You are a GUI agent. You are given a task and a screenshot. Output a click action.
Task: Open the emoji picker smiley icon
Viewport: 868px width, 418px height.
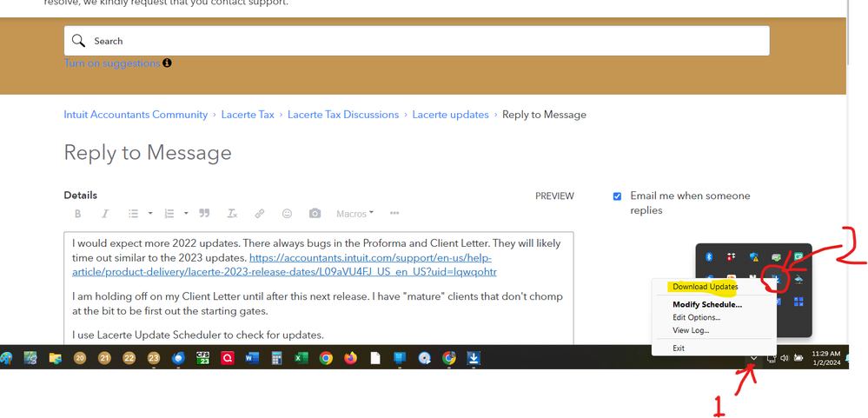tap(287, 214)
